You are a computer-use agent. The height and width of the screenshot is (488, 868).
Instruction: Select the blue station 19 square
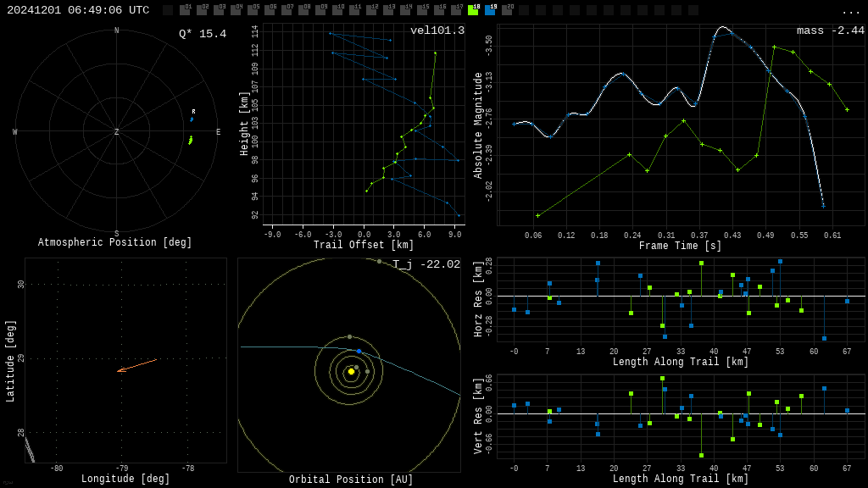491,10
